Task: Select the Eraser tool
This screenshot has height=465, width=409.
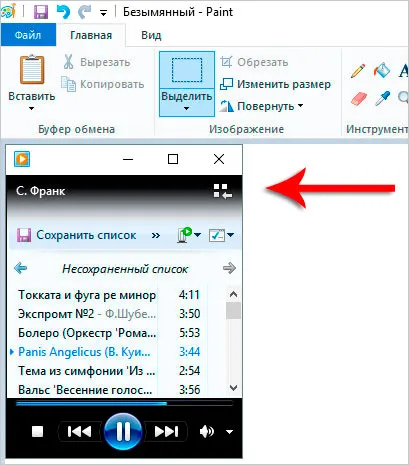Action: point(359,99)
